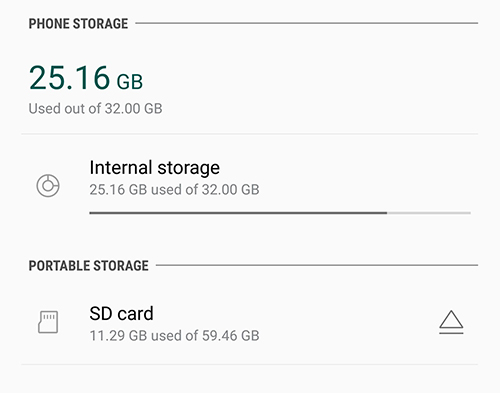Screen dimensions: 500x393
Task: Tap the Internal storage pie chart icon
Action: (x=48, y=185)
